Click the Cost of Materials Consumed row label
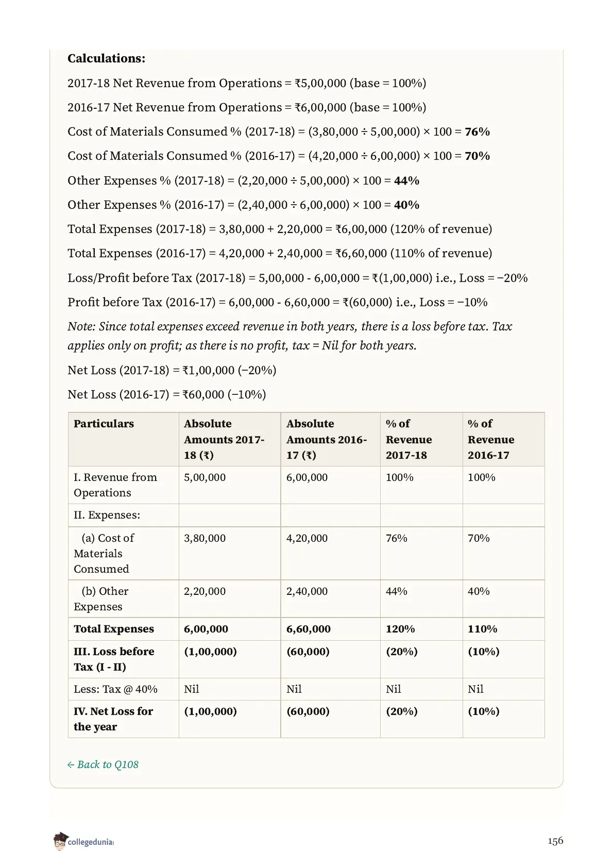This screenshot has height=868, width=613. pos(104,553)
